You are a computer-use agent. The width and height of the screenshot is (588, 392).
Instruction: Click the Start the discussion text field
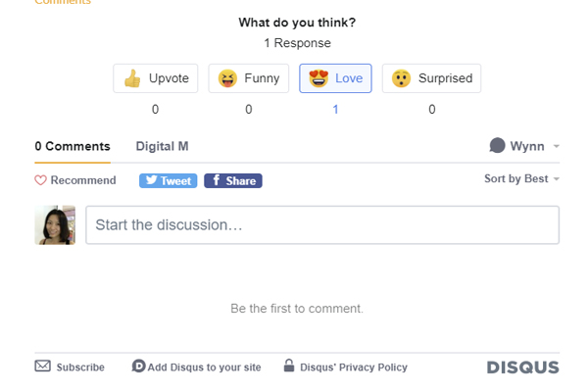click(x=322, y=224)
